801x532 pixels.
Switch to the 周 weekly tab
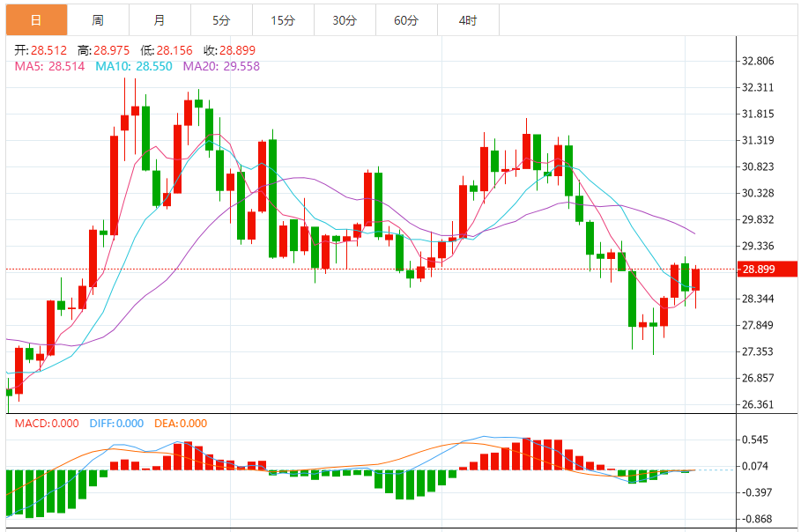pyautogui.click(x=98, y=20)
